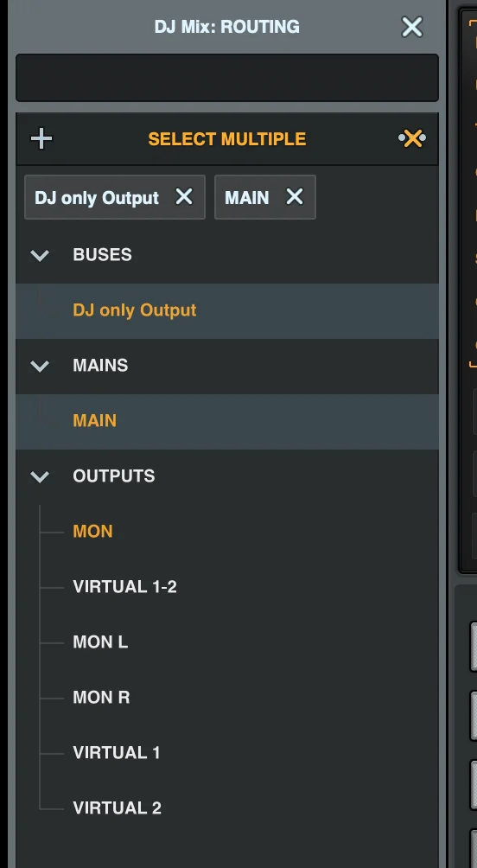Click the MAIN chip label
The image size is (477, 868).
click(247, 198)
